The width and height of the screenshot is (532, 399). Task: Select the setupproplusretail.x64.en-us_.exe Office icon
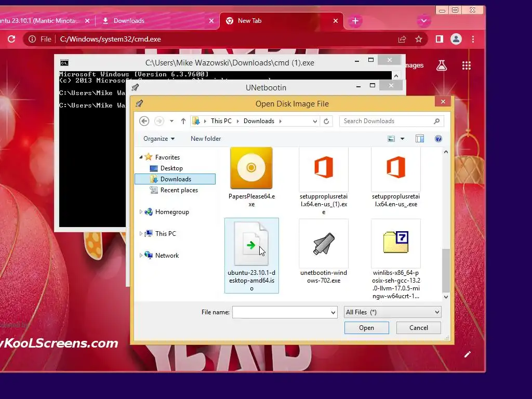[395, 167]
